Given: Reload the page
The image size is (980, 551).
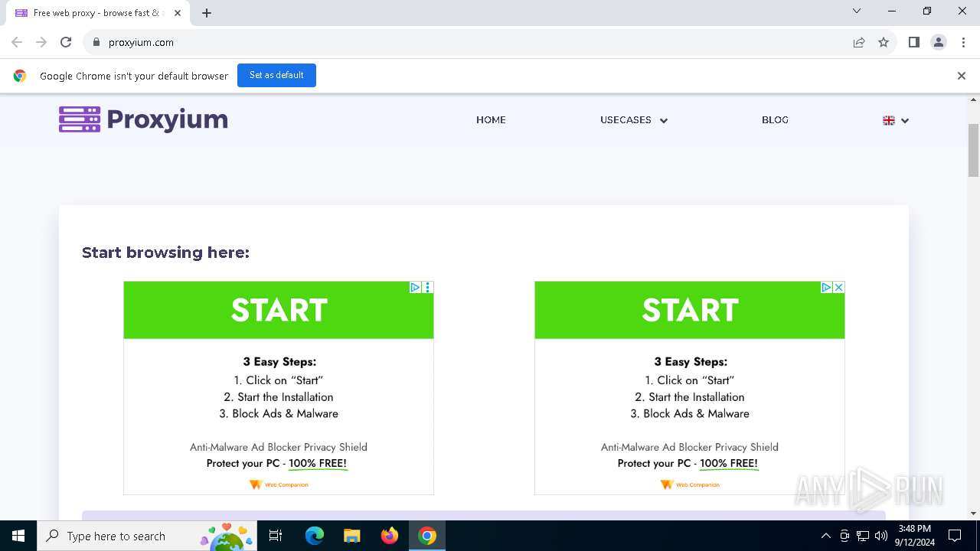Looking at the screenshot, I should (66, 42).
